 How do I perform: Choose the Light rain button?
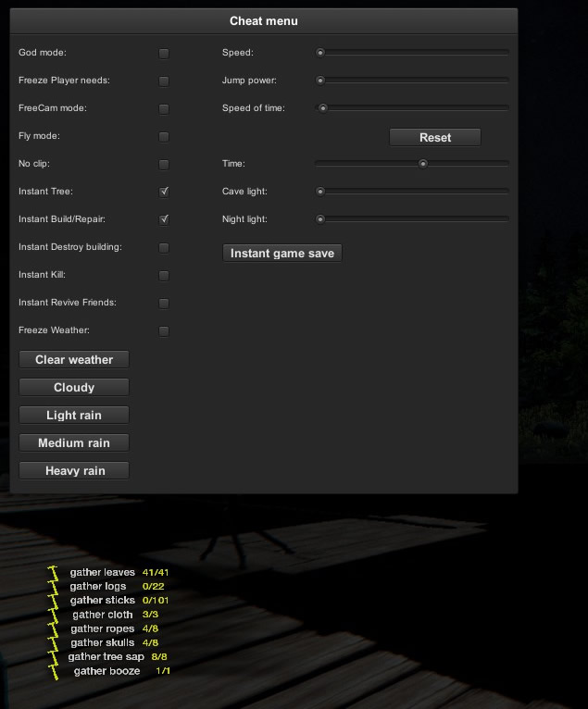[74, 415]
